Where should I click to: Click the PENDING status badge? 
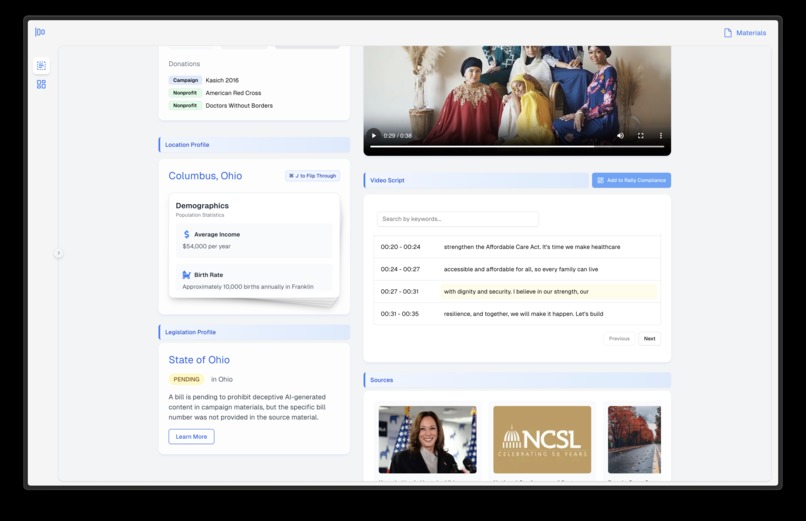point(186,379)
